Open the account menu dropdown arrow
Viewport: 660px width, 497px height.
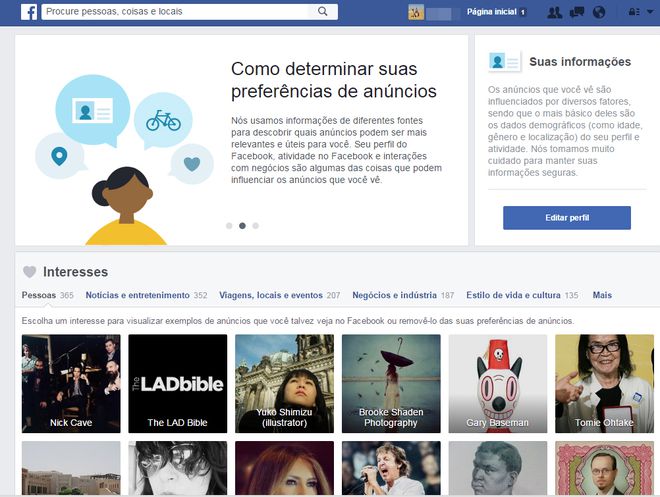650,12
